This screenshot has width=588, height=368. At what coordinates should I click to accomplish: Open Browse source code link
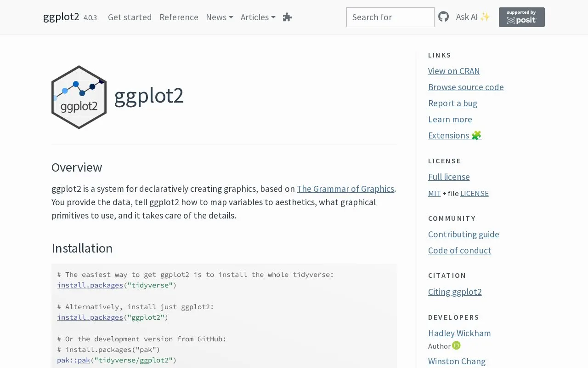pos(466,87)
